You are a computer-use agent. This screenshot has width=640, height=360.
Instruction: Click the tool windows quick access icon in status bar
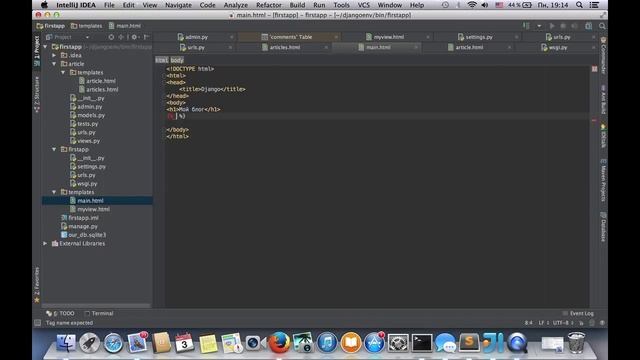[38, 323]
